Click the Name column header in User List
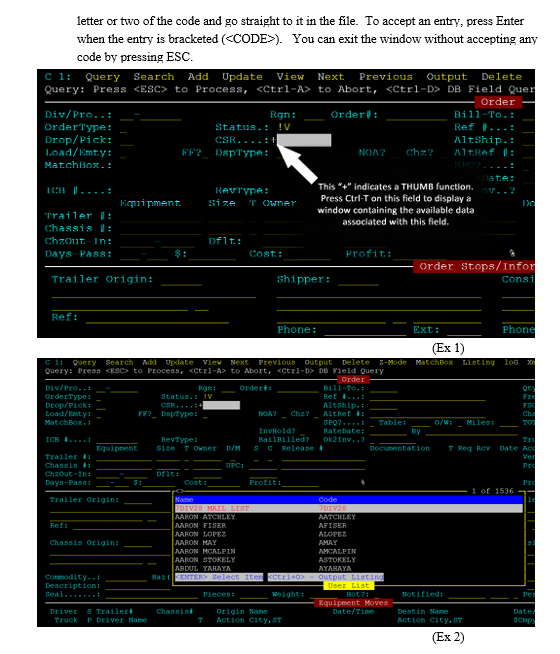The image size is (560, 654). click(184, 500)
